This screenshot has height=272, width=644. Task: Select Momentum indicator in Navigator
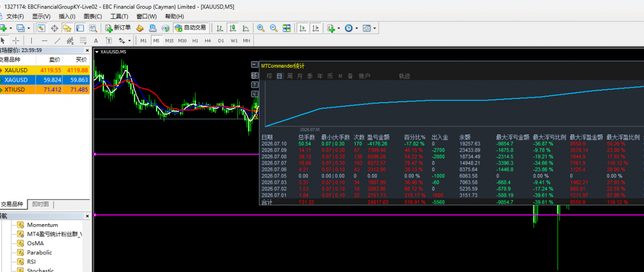click(x=42, y=225)
